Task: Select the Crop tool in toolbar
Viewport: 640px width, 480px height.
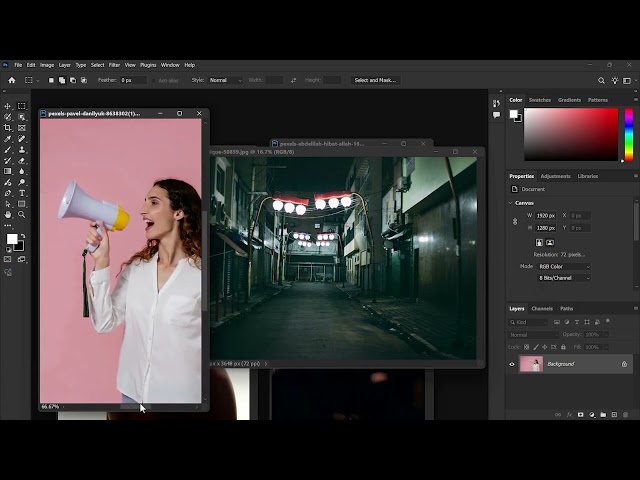Action: pyautogui.click(x=8, y=128)
